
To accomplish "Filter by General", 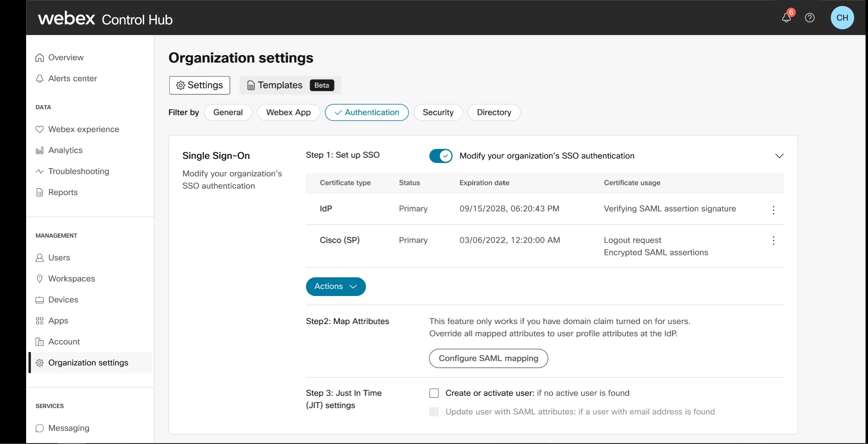I will coord(228,113).
